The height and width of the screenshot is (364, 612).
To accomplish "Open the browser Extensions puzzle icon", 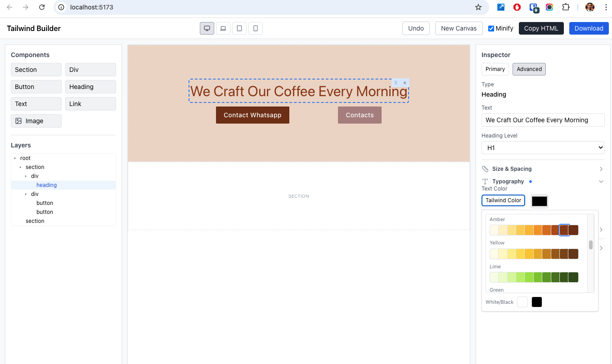I will click(x=566, y=7).
